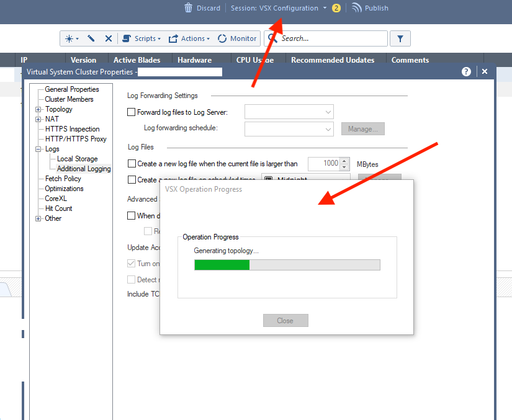Expand the NAT tree node
Viewport: 512px width, 420px height.
(38, 119)
